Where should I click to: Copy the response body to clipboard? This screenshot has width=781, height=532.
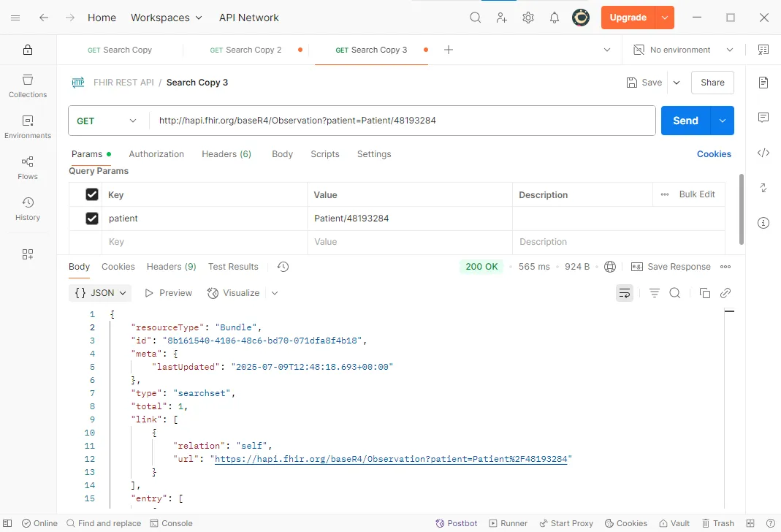click(705, 293)
